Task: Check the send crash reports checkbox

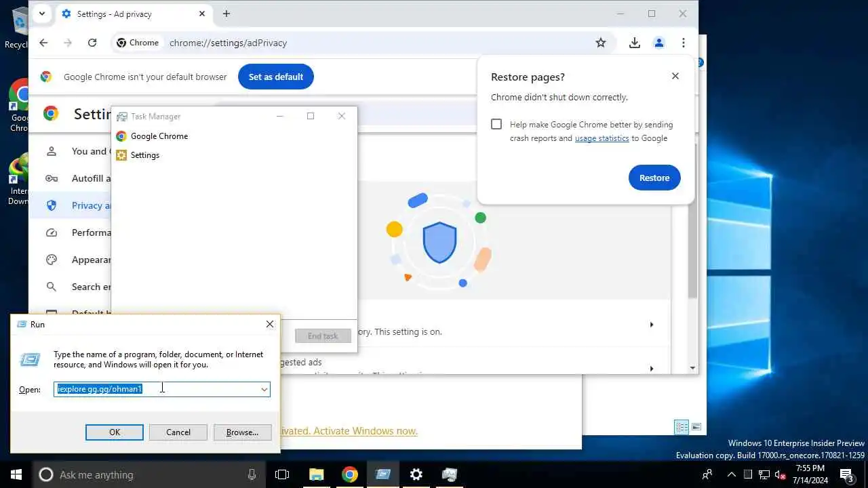Action: pyautogui.click(x=496, y=124)
